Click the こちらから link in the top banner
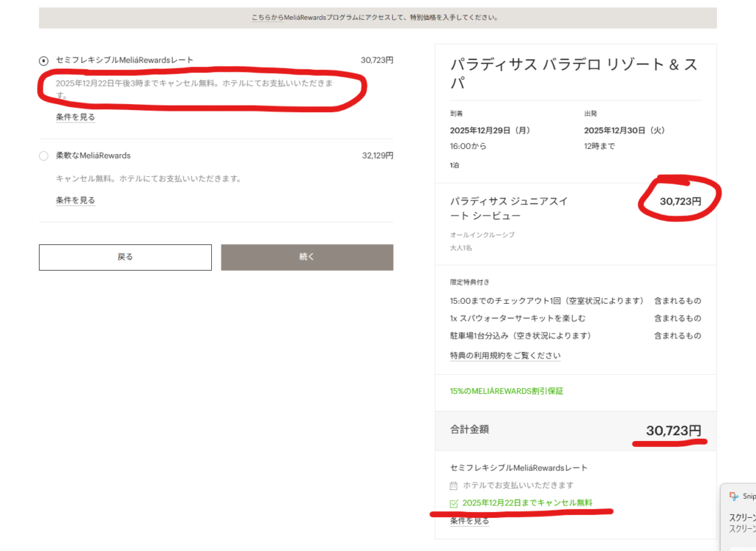Screen dimensions: 756x551 pyautogui.click(x=267, y=18)
